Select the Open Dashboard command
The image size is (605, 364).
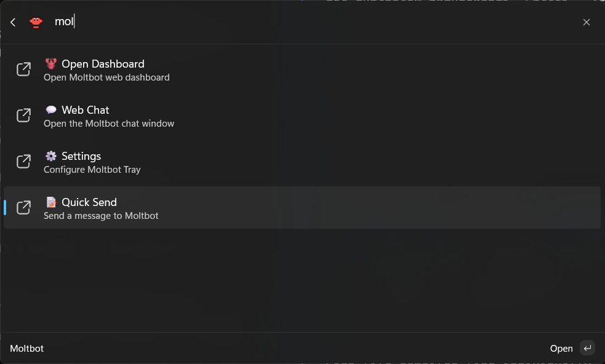pos(103,64)
